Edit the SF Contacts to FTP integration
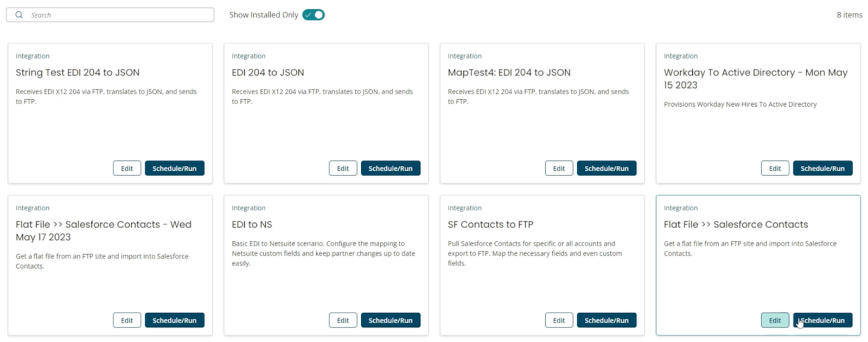868x342 pixels. point(559,320)
